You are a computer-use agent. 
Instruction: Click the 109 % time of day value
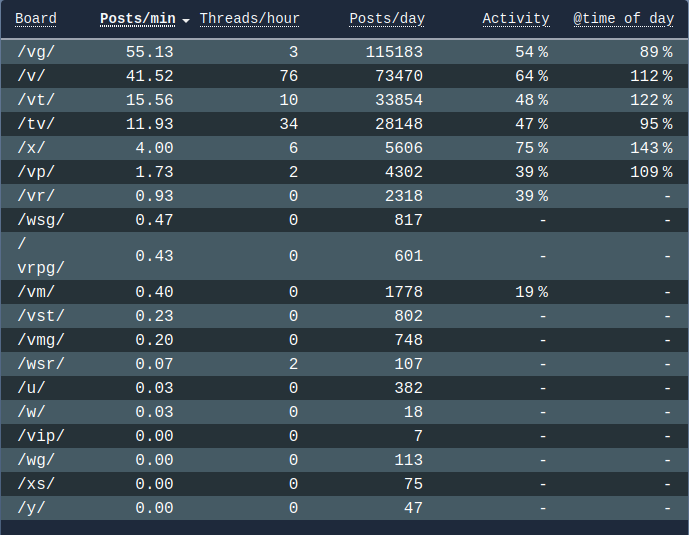tap(652, 172)
